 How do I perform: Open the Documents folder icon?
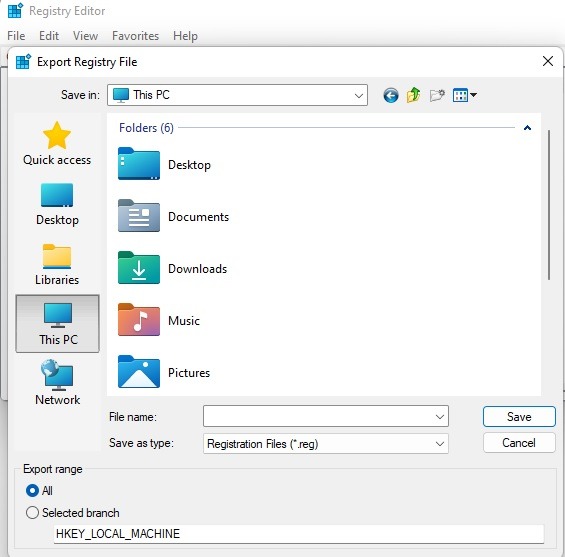[139, 215]
